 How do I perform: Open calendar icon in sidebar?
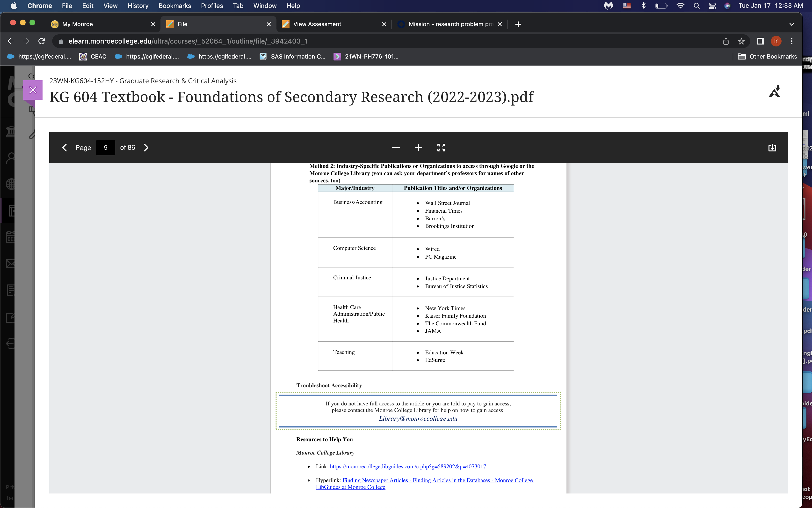click(x=10, y=237)
